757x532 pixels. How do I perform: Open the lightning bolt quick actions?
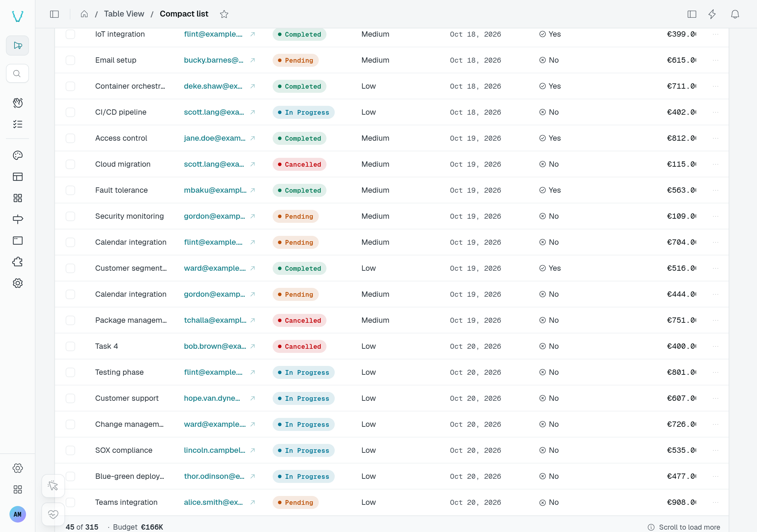tap(712, 14)
